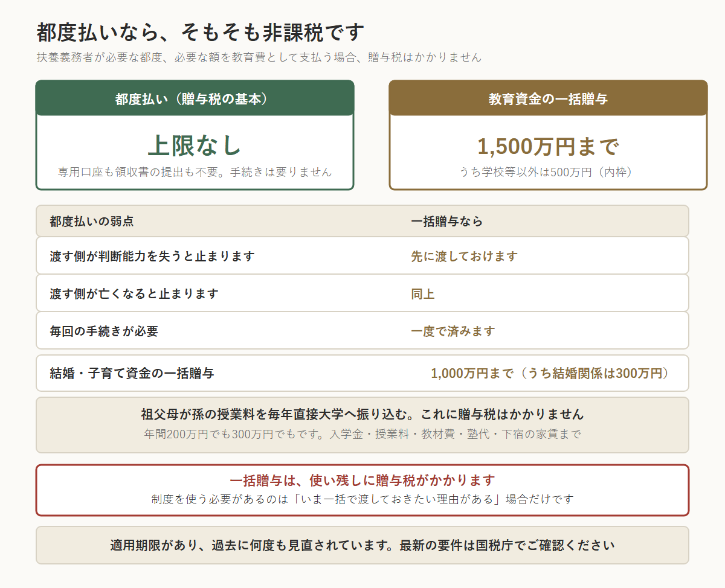
Task: Select the green header 都度払い（贈与税の基本）
Action: click(195, 98)
